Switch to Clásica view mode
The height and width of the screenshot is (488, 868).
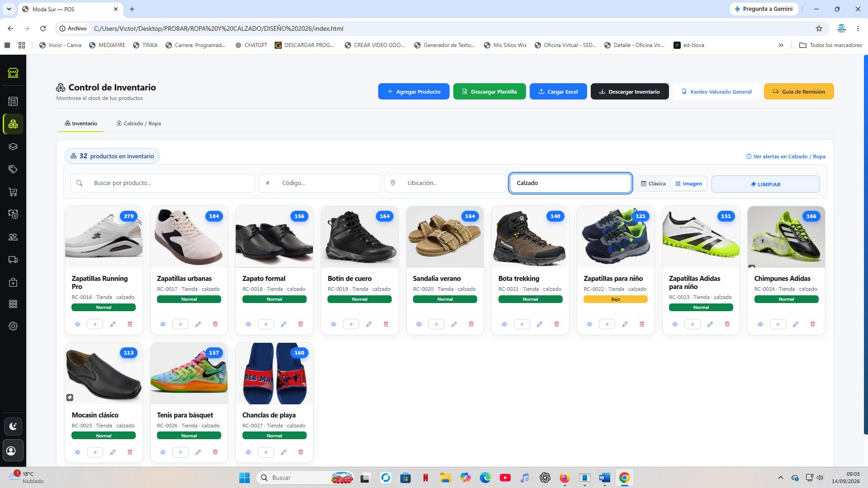(x=653, y=184)
